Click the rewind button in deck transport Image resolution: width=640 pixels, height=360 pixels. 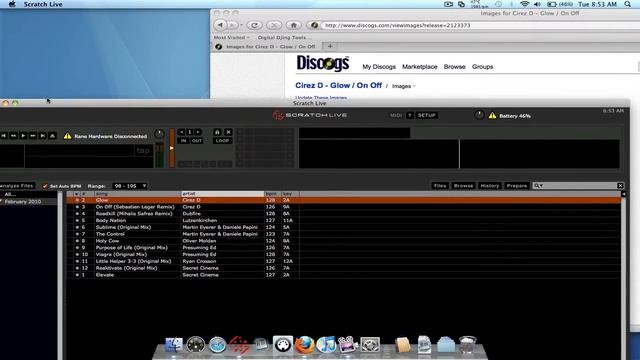13,136
